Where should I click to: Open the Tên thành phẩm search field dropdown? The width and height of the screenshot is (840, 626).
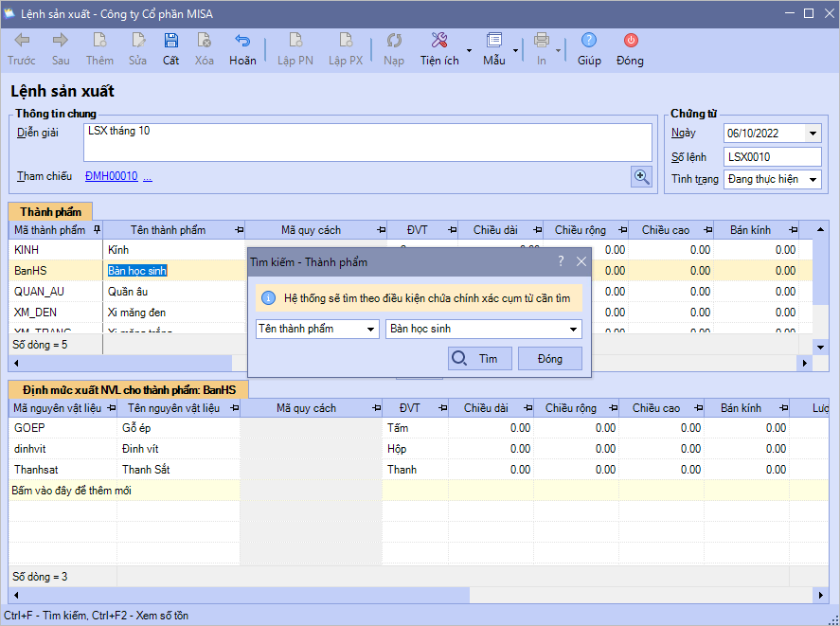point(370,330)
